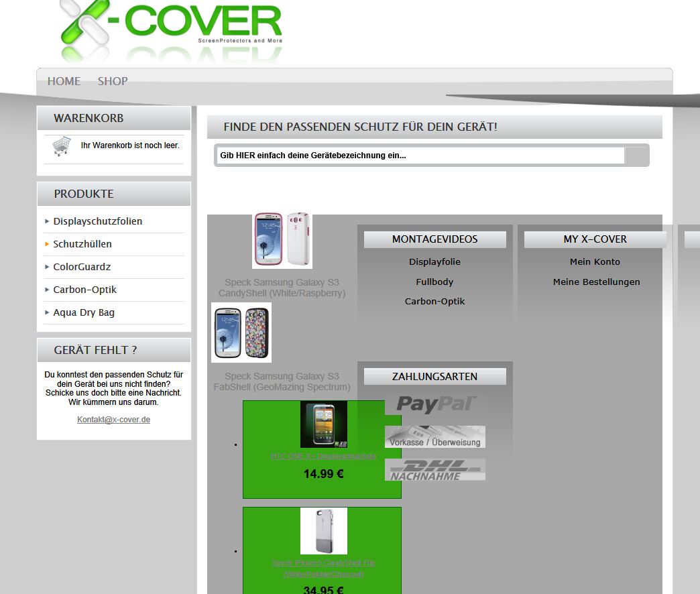Click the shopping cart icon

pos(62,146)
